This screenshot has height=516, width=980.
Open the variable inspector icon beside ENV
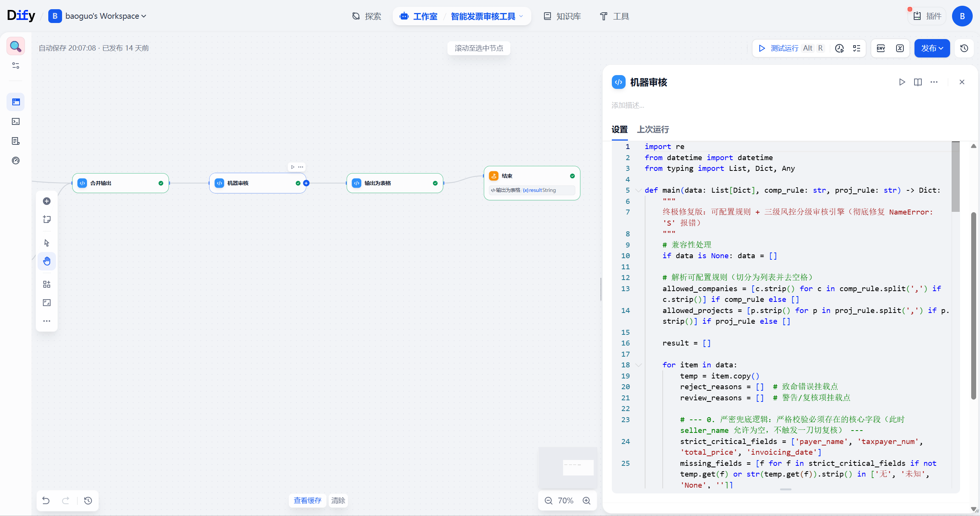pos(900,48)
